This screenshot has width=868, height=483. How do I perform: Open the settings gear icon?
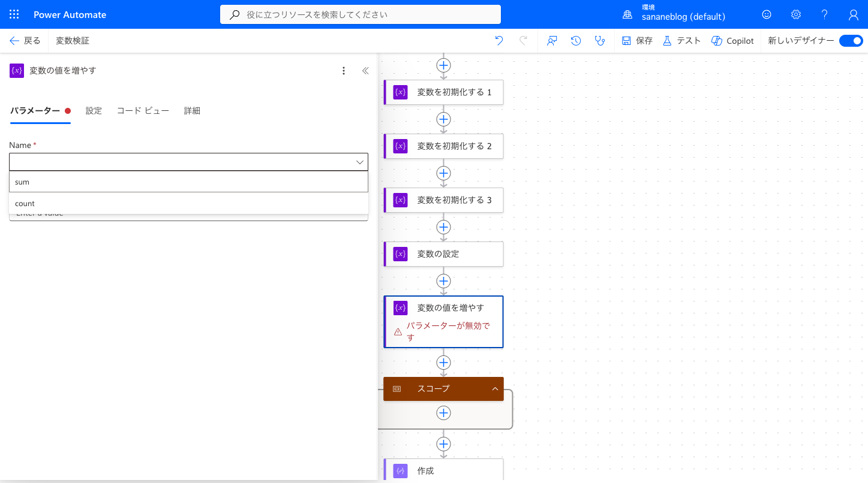tap(796, 14)
